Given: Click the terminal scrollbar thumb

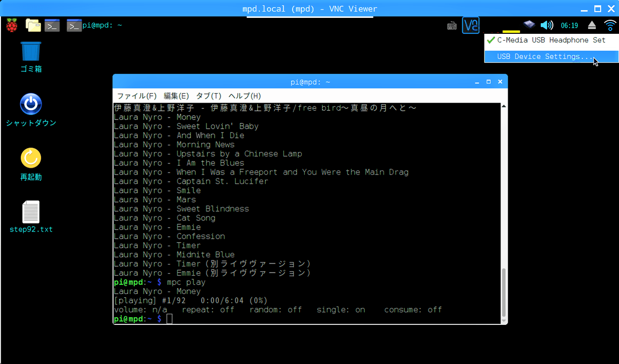Looking at the screenshot, I should [x=504, y=292].
